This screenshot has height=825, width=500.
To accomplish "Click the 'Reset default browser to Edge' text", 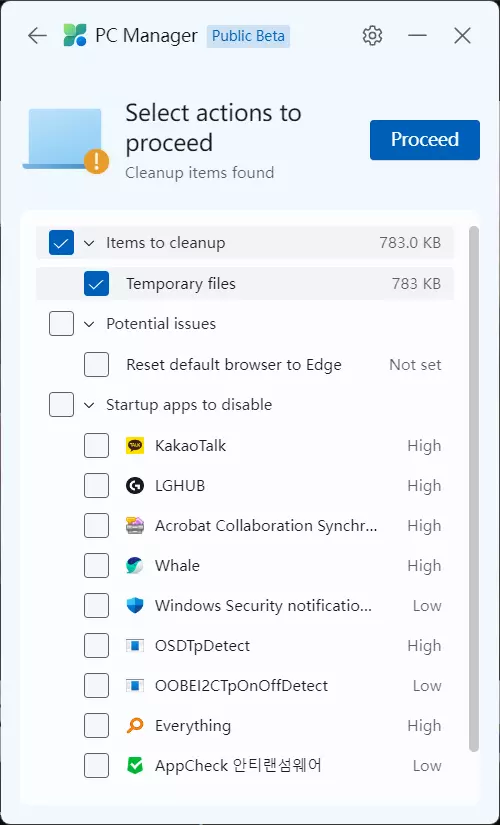I will tap(234, 365).
